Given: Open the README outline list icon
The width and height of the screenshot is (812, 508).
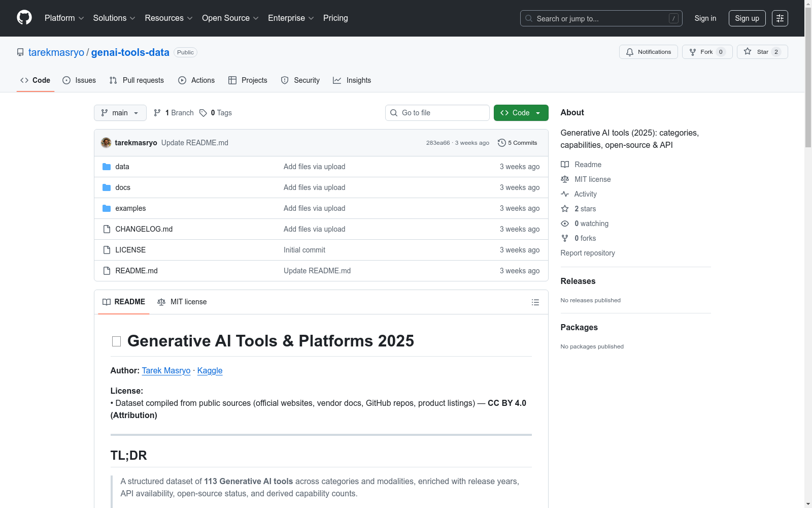Looking at the screenshot, I should coord(535,302).
